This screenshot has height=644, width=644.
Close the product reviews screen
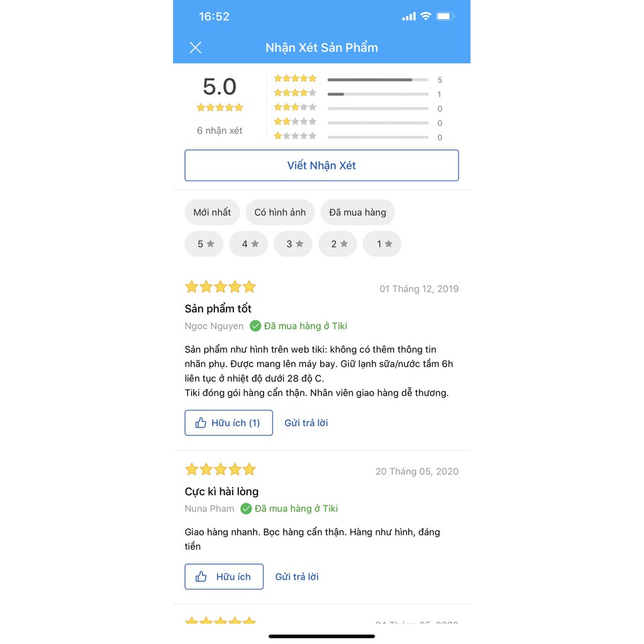[x=196, y=48]
